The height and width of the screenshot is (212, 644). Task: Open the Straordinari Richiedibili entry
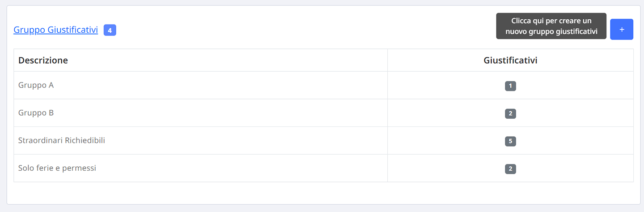pos(62,140)
